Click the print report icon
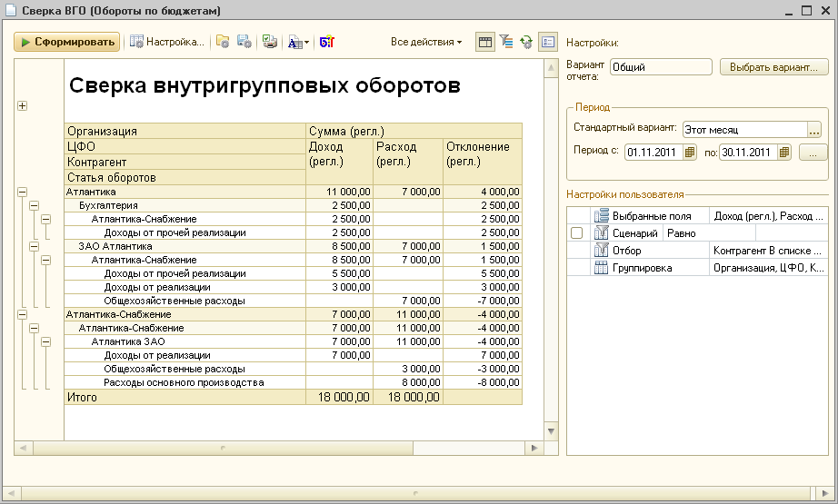 click(270, 42)
